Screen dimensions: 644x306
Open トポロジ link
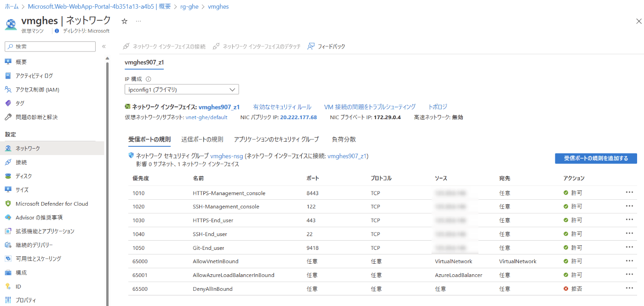[x=437, y=107]
